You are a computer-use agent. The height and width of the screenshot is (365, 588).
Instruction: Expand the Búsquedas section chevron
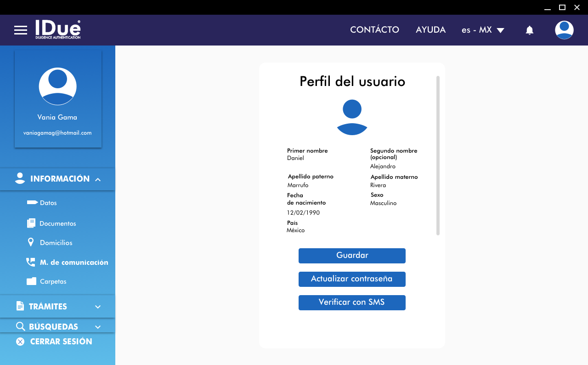coord(98,327)
